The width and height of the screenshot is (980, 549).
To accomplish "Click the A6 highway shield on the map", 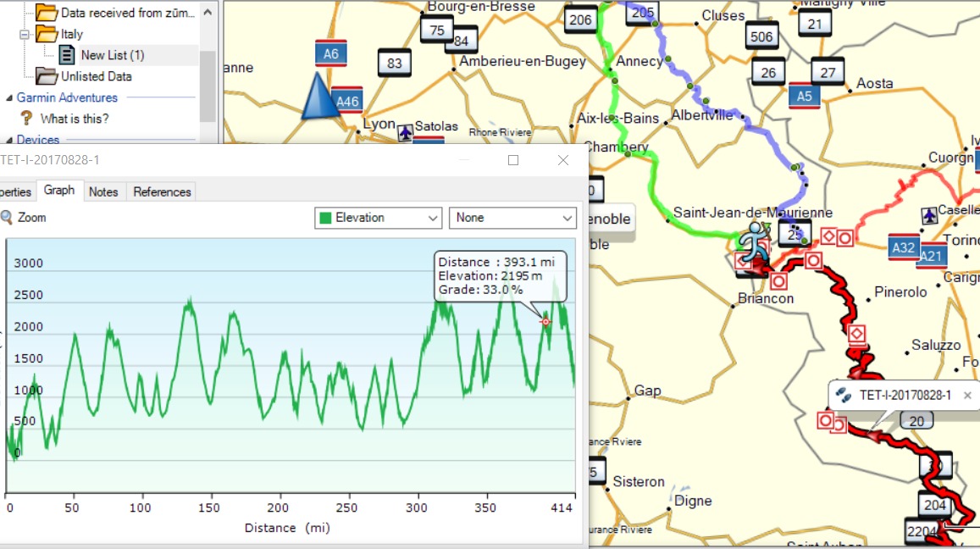I will coord(330,53).
